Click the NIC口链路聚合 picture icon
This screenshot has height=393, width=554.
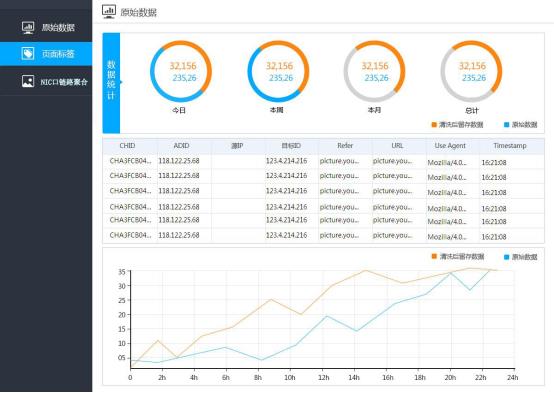pyautogui.click(x=28, y=81)
